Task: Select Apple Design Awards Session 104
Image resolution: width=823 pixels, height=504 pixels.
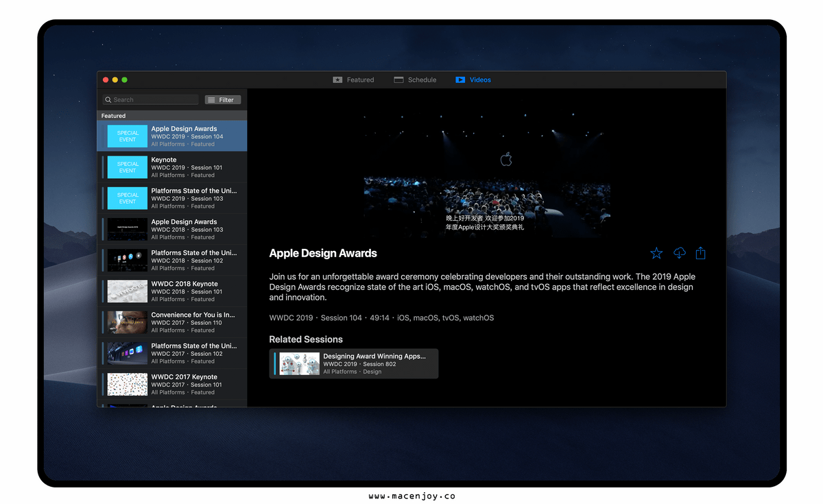Action: pos(172,136)
